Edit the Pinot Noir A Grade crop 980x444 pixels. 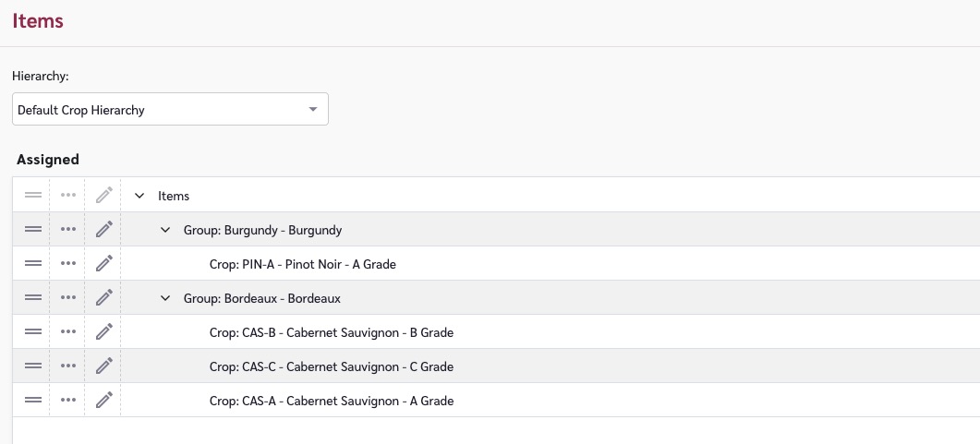pyautogui.click(x=104, y=264)
